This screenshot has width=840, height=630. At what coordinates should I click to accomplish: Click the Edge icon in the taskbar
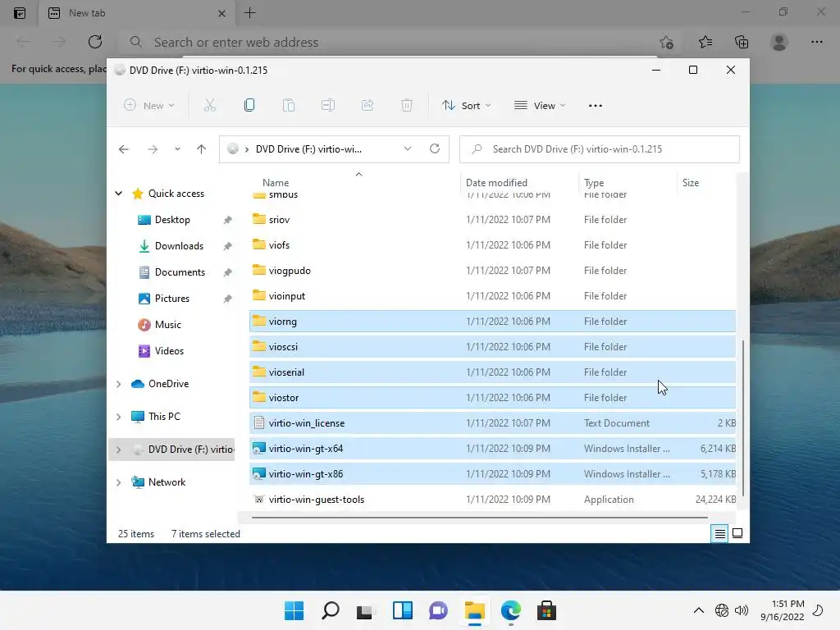click(x=510, y=610)
